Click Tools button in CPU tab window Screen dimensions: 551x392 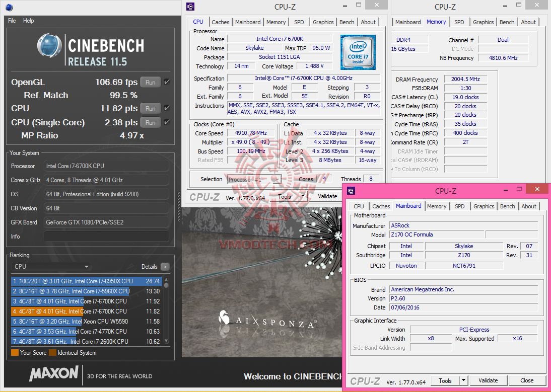284,197
